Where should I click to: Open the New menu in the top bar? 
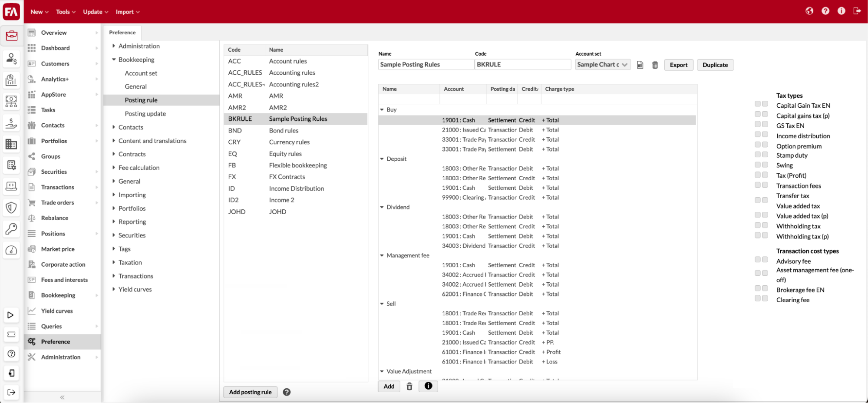coord(40,12)
